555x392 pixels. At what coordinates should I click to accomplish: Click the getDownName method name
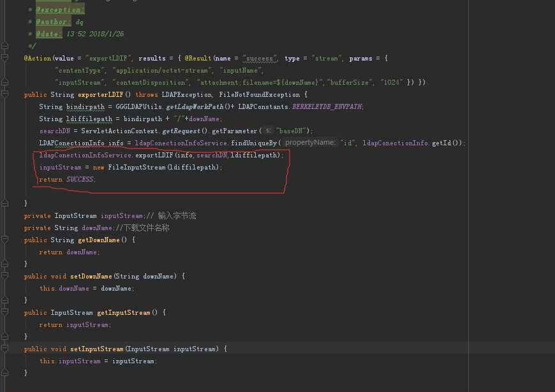99,240
